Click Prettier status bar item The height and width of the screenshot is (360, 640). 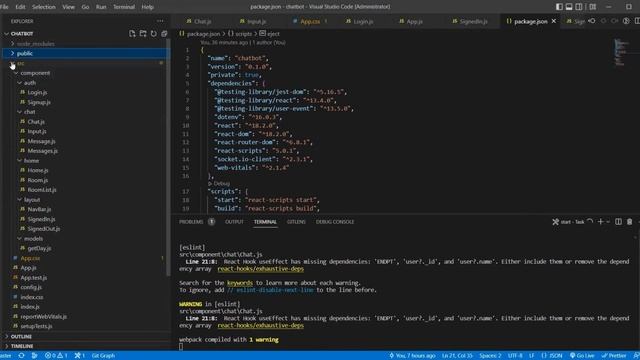point(614,356)
